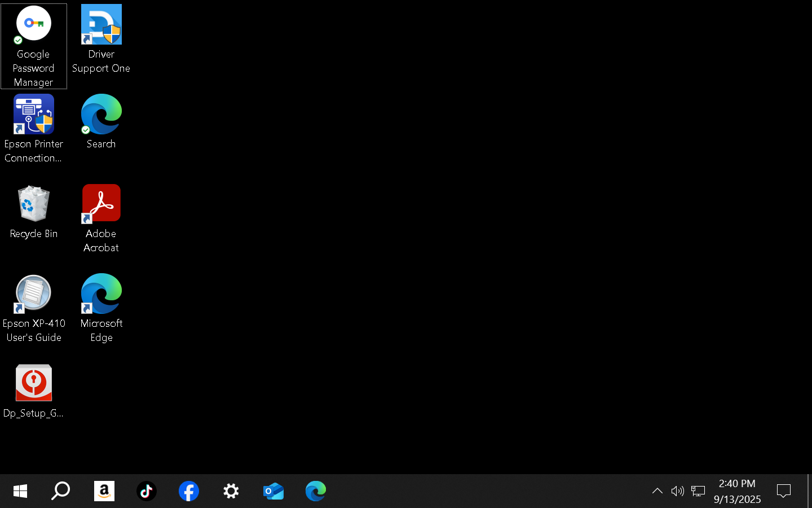This screenshot has width=812, height=508.
Task: Select the Epson XP-410 User's Guide icon
Action: (34, 309)
